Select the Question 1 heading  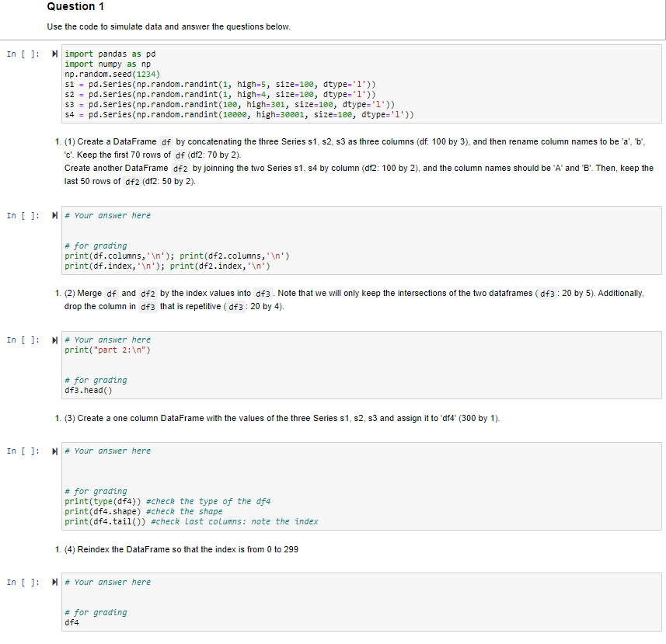pyautogui.click(x=75, y=7)
